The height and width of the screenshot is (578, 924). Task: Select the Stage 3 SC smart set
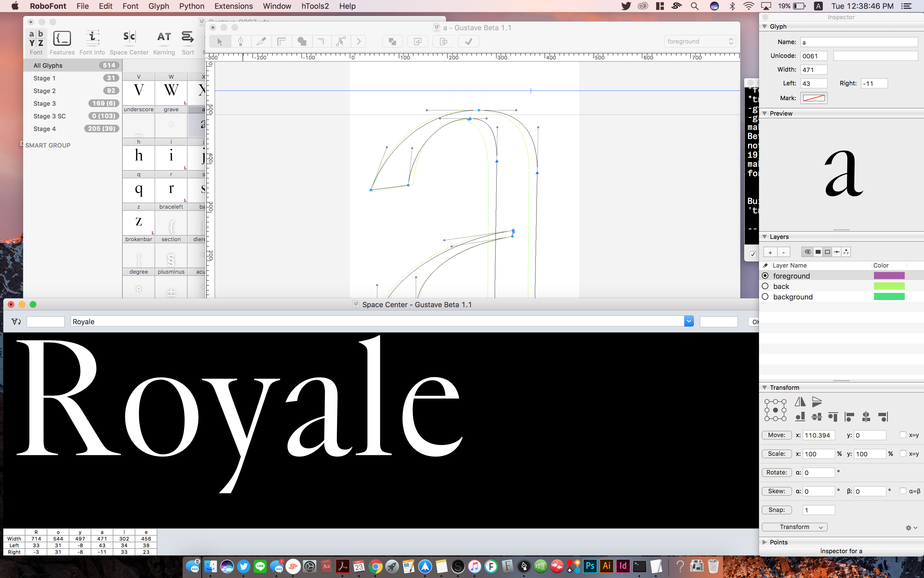click(x=73, y=116)
